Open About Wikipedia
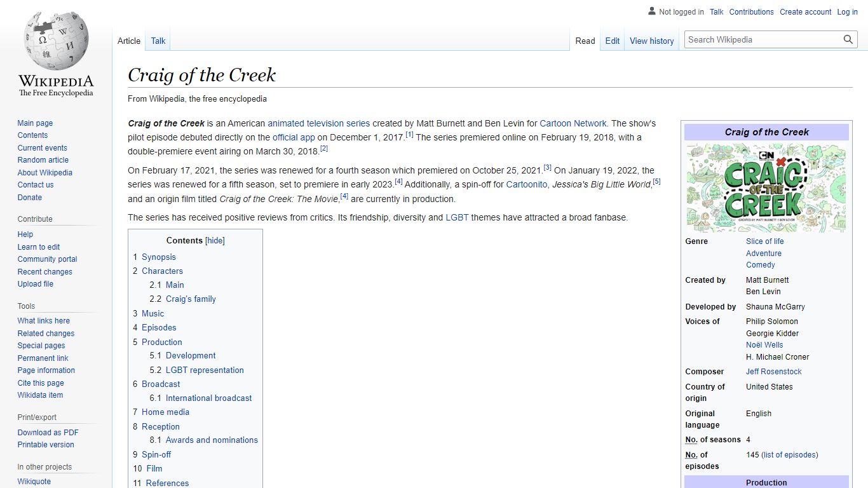Screen dimensions: 868x488 tap(44, 173)
